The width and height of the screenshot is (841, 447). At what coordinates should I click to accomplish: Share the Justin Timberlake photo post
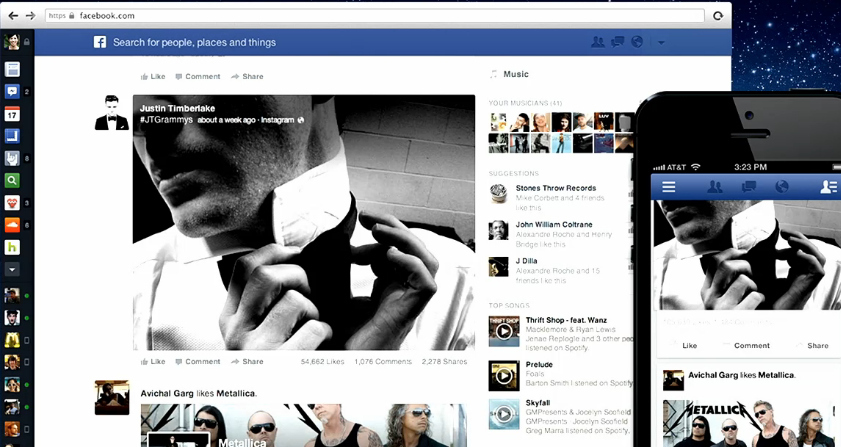coord(247,361)
